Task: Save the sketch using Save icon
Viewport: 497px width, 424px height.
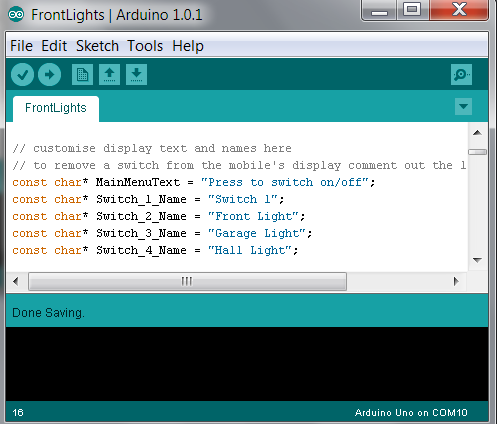Action: (136, 74)
